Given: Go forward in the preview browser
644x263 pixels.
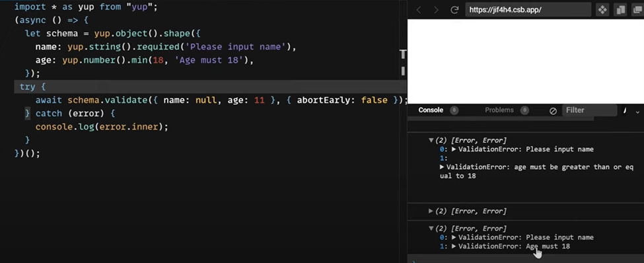Looking at the screenshot, I should tap(436, 10).
